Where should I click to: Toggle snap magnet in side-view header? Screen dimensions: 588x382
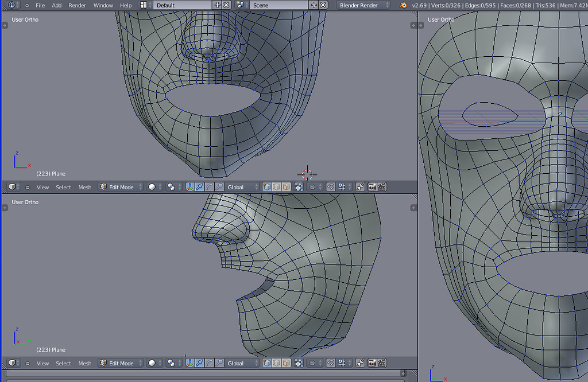(x=330, y=363)
